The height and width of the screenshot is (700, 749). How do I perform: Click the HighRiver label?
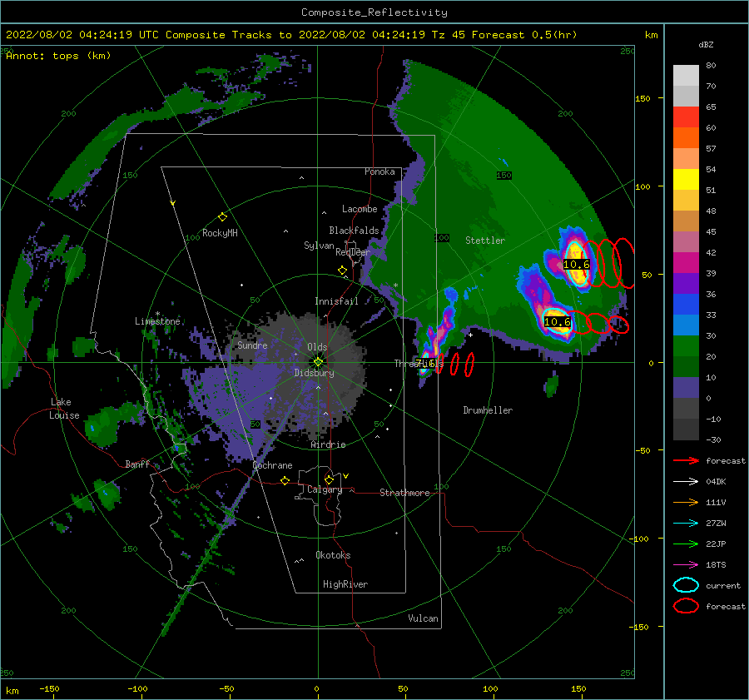pyautogui.click(x=345, y=584)
